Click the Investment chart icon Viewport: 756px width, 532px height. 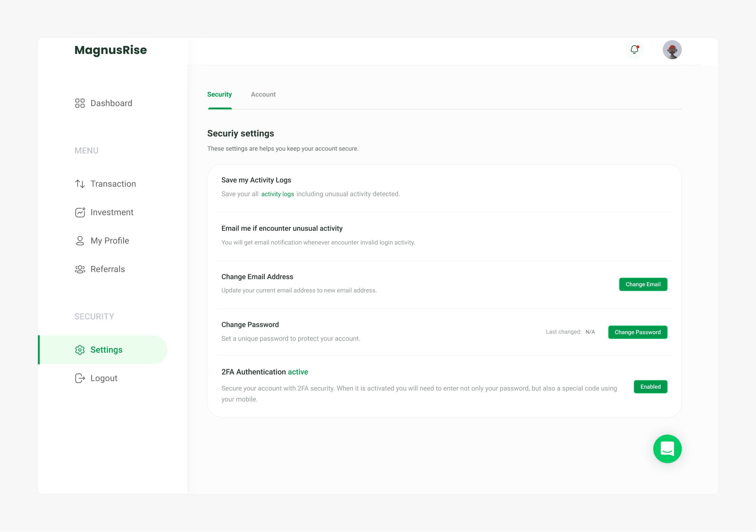(80, 212)
